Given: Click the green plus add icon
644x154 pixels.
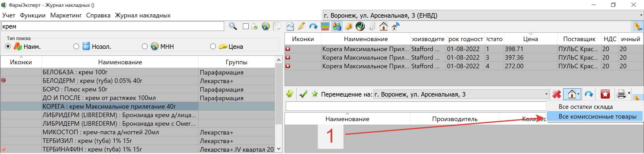Looking at the screenshot, I should [x=290, y=94].
